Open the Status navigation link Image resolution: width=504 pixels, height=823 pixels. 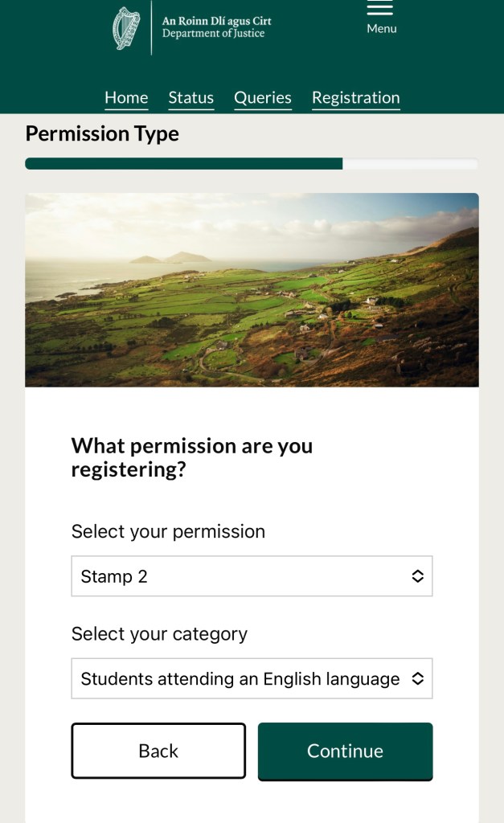[191, 98]
